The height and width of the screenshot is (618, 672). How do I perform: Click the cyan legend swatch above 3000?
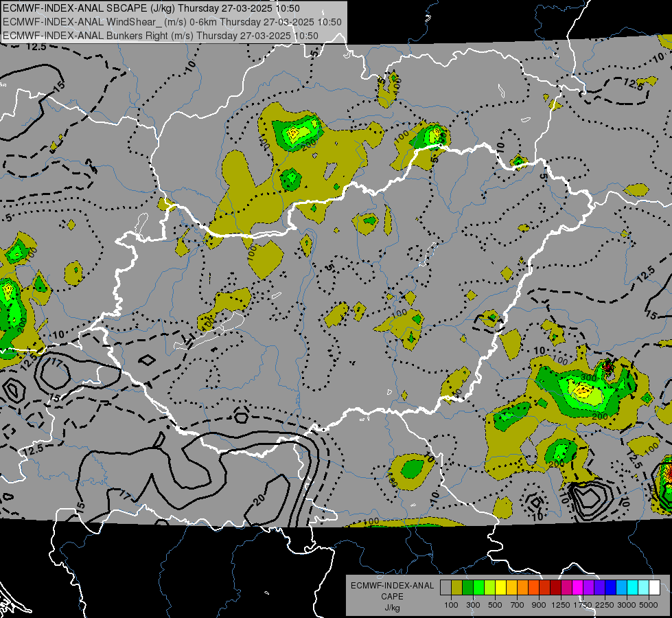(633, 588)
